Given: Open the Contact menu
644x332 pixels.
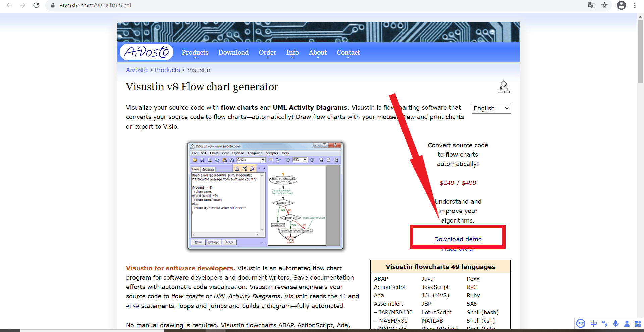Looking at the screenshot, I should (x=348, y=52).
